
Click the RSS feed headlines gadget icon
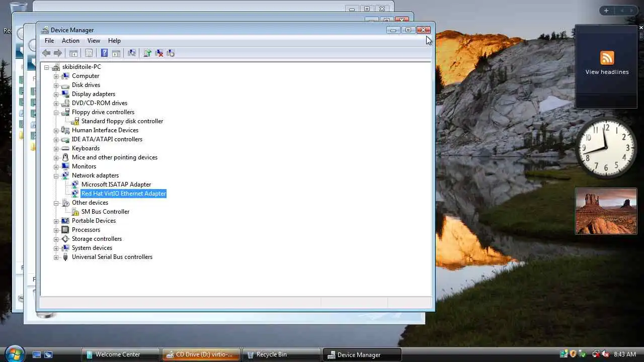click(x=607, y=57)
